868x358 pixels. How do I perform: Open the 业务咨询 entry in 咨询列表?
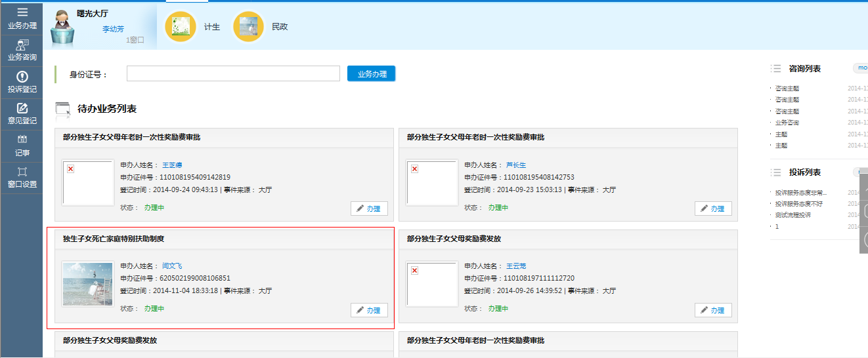coord(787,123)
